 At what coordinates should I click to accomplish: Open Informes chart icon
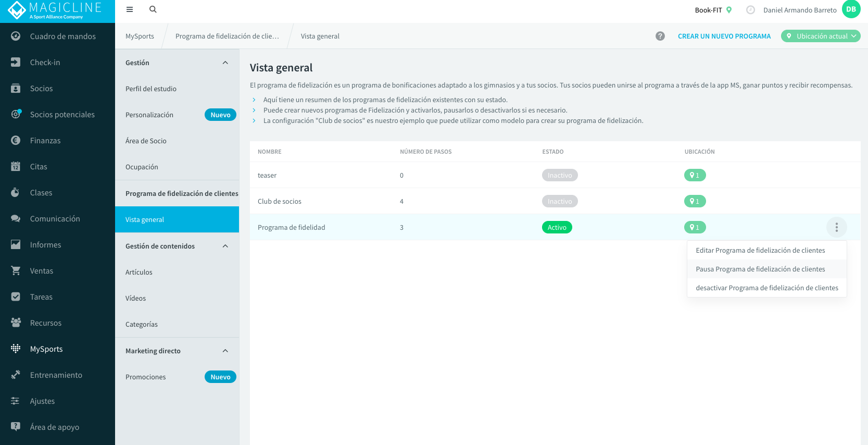pos(16,244)
